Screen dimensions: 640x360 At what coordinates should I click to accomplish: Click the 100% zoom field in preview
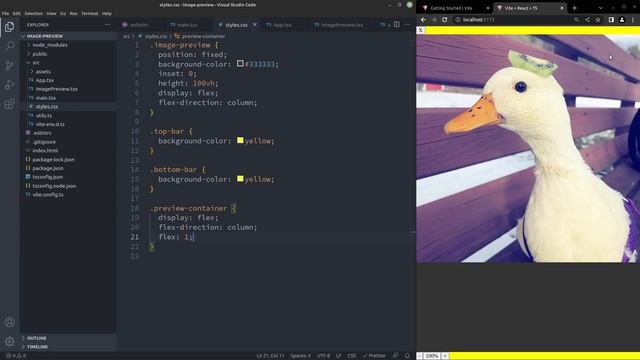coord(432,356)
